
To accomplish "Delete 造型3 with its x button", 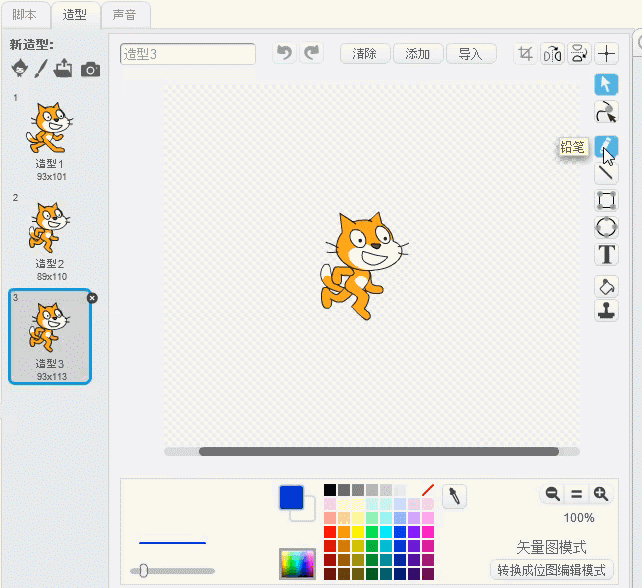I will (92, 298).
